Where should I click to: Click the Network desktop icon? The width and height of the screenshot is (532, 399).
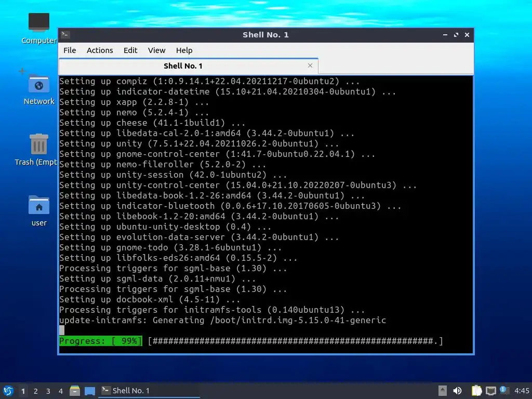38,89
